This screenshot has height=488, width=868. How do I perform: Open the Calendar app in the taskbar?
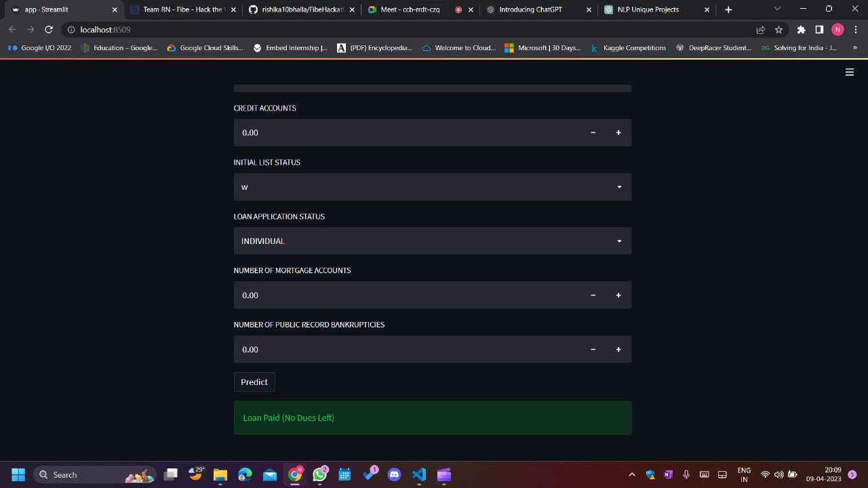344,474
